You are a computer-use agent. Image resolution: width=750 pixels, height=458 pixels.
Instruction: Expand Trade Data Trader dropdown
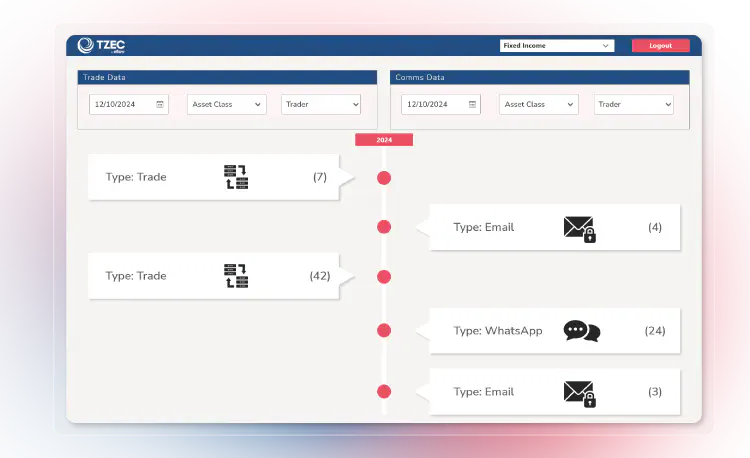tap(322, 104)
